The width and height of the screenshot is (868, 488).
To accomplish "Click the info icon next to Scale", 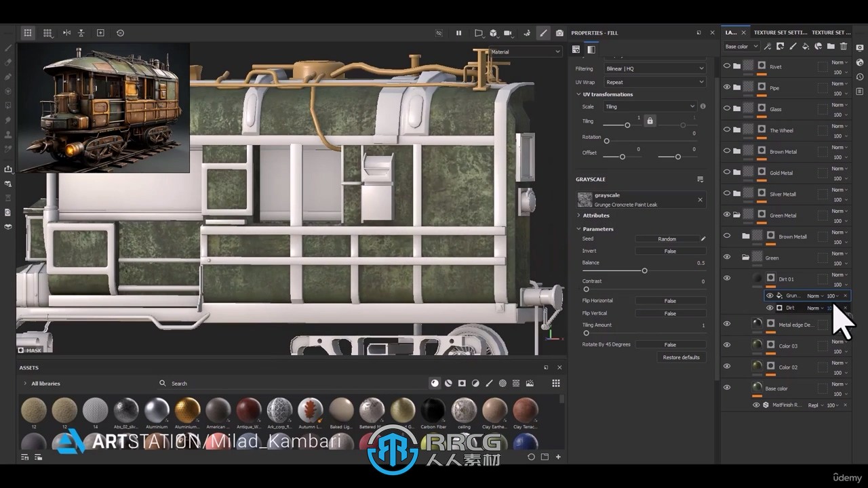I will (703, 106).
